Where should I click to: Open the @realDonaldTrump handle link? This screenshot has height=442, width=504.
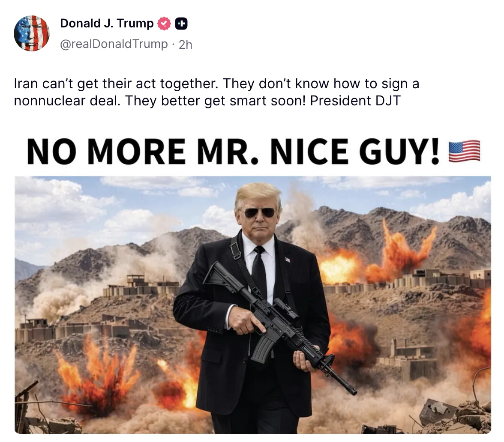(114, 44)
